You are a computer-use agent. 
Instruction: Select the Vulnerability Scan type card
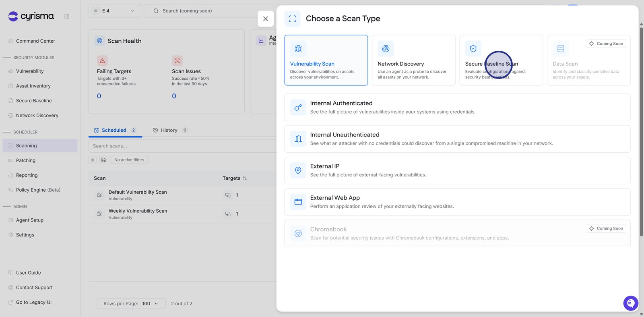pos(326,60)
